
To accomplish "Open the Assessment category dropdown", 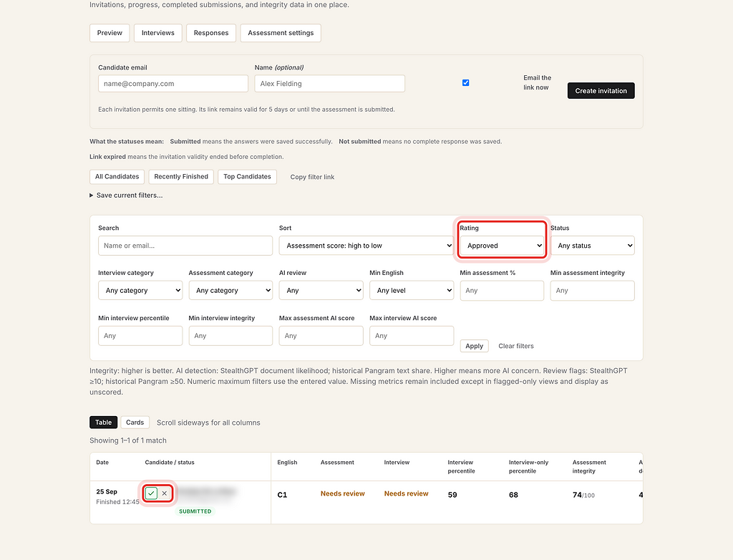I will 230,291.
